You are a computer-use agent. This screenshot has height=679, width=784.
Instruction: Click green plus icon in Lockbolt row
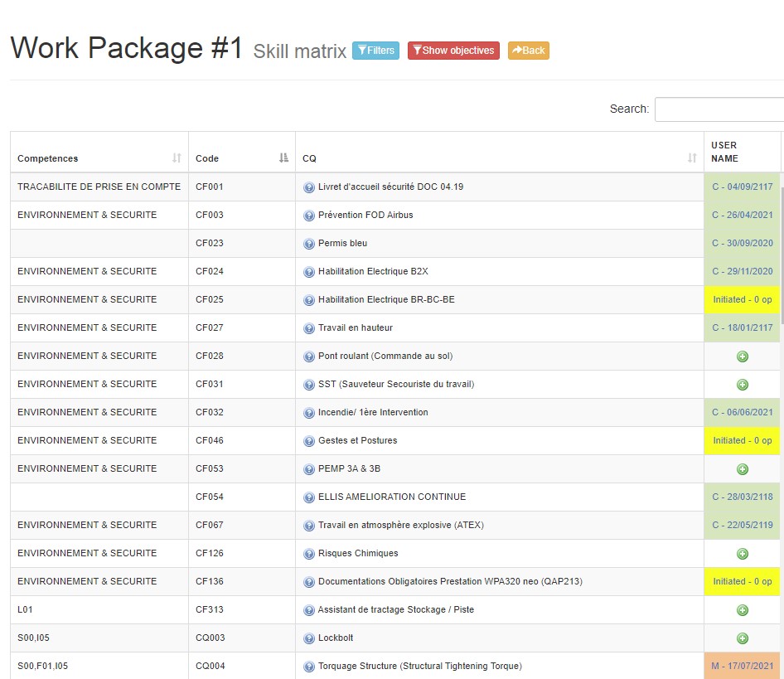(743, 638)
